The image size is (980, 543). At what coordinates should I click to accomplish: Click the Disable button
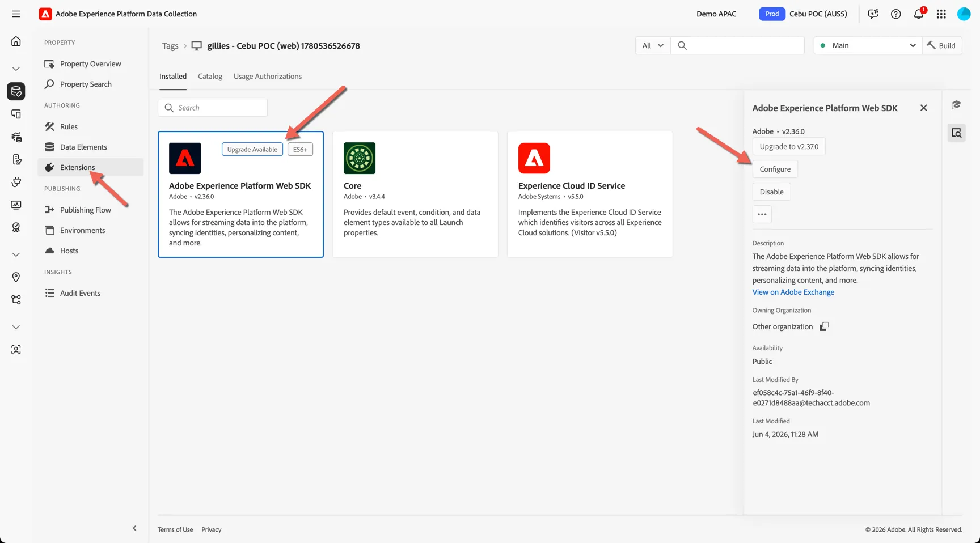(x=771, y=192)
